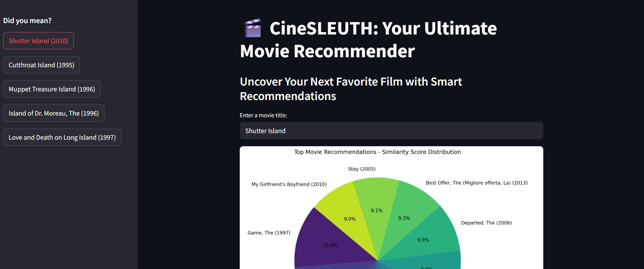
Task: Click the CineSLEUTH main heading
Action: point(369,40)
